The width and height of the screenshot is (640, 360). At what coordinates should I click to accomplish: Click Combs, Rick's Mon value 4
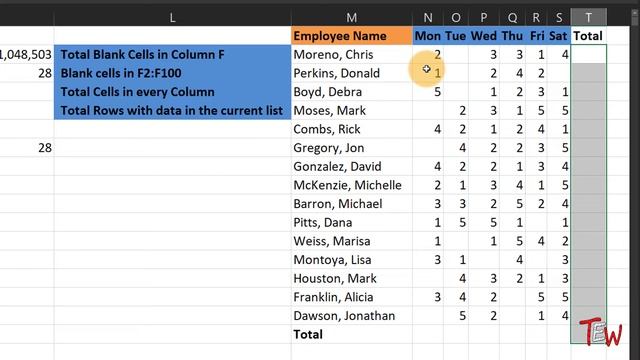[427, 129]
